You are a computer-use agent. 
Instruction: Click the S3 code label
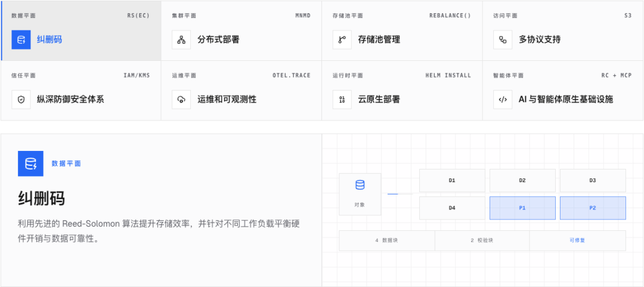tap(627, 16)
